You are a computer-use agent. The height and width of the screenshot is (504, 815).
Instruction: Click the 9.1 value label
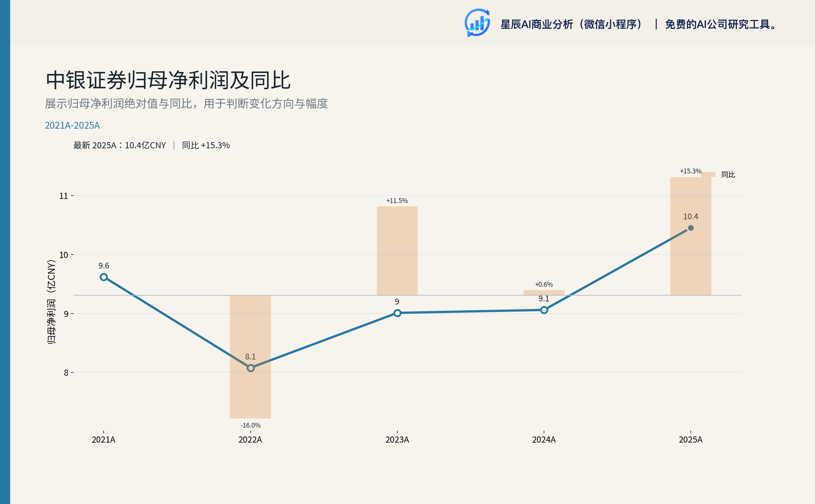point(544,299)
